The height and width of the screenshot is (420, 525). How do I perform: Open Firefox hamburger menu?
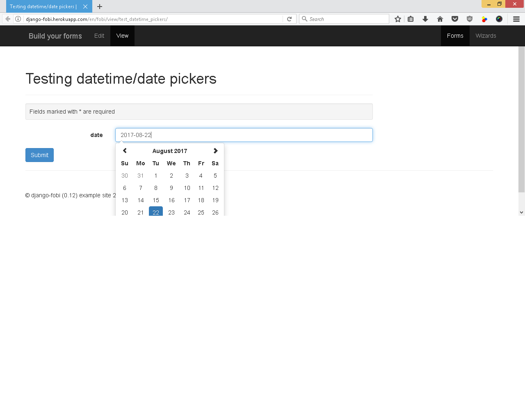click(x=516, y=19)
